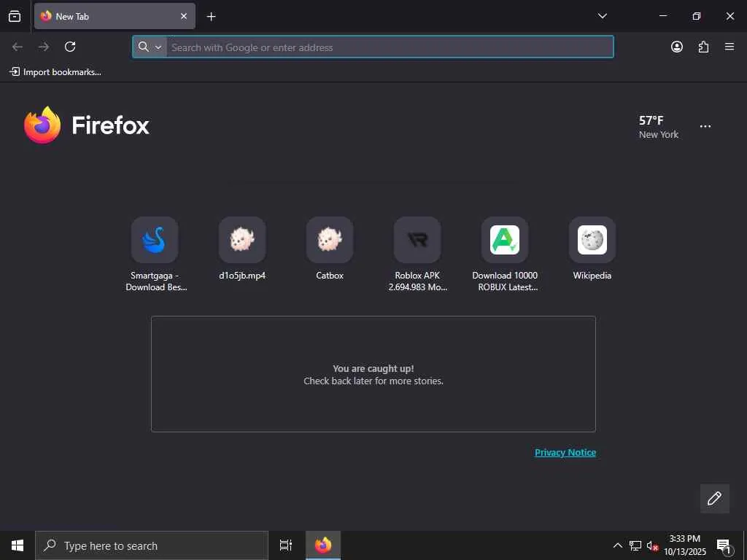The image size is (747, 560).
Task: Click the Firefox taskbar icon
Action: 323,545
